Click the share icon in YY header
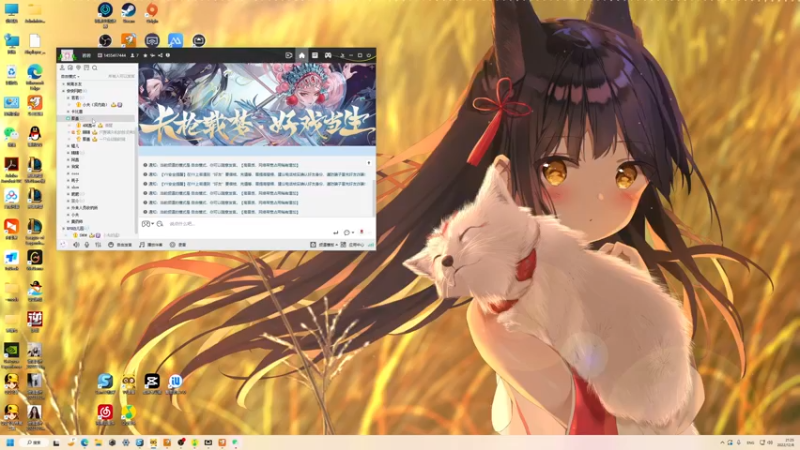Image resolution: width=800 pixels, height=450 pixels. click(x=160, y=55)
